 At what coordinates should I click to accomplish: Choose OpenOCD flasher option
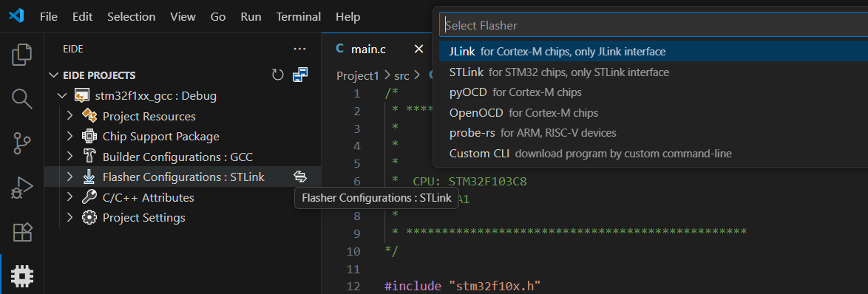tap(653, 113)
